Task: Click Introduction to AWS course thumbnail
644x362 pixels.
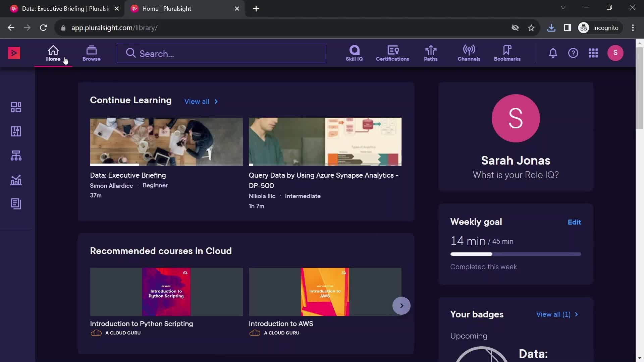Action: click(x=325, y=292)
